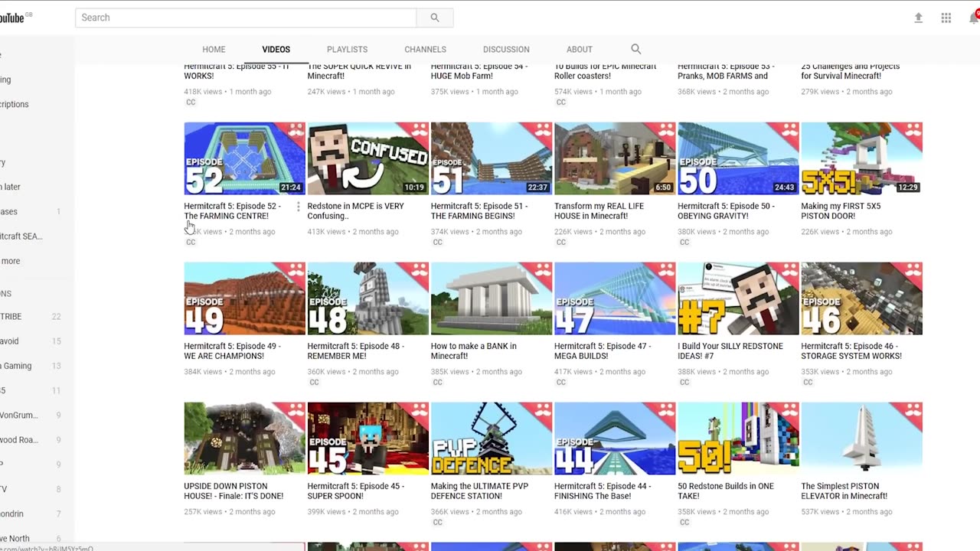980x551 pixels.
Task: Open Episode 45 SUPER SPOON thumbnail
Action: click(367, 439)
